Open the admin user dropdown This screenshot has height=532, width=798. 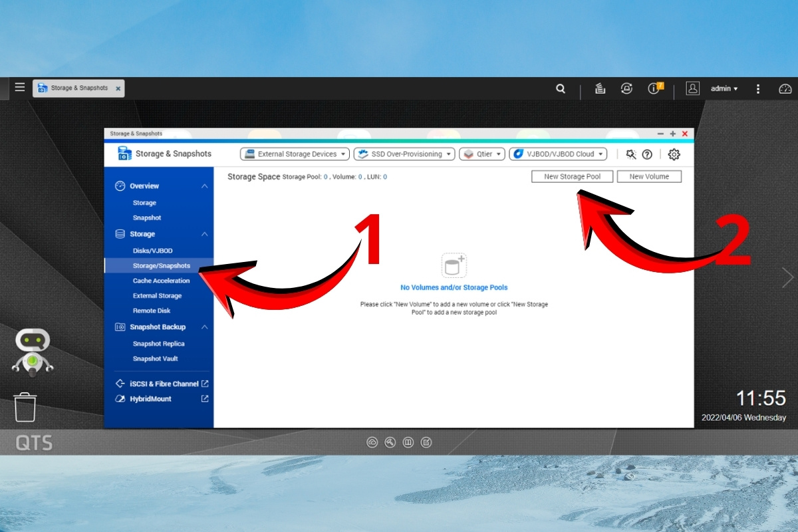[724, 88]
